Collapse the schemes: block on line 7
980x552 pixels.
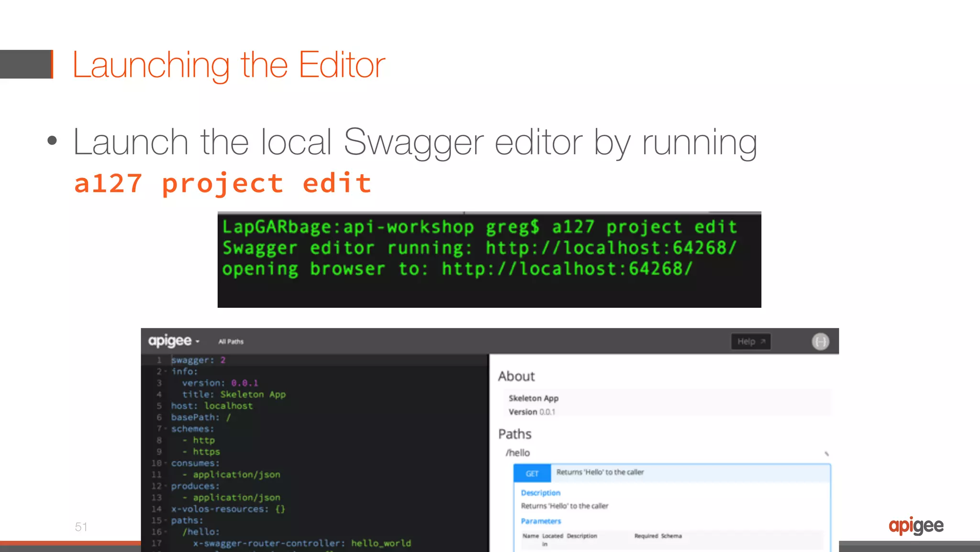coord(166,428)
